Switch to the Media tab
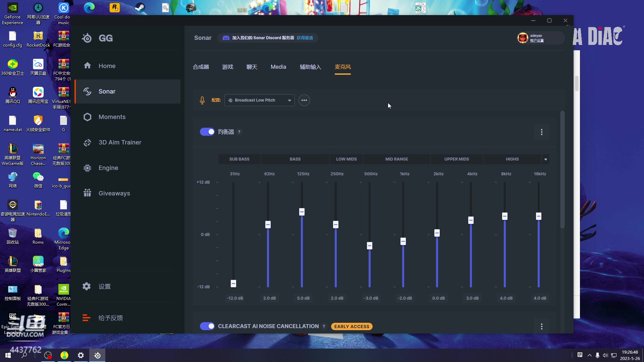Image resolution: width=644 pixels, height=362 pixels. (x=278, y=67)
